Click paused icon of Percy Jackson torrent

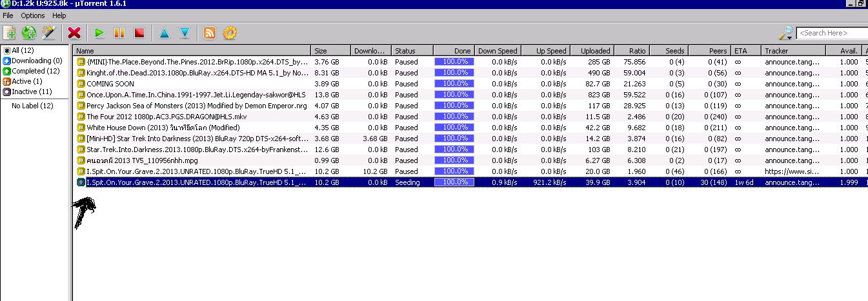(81, 106)
